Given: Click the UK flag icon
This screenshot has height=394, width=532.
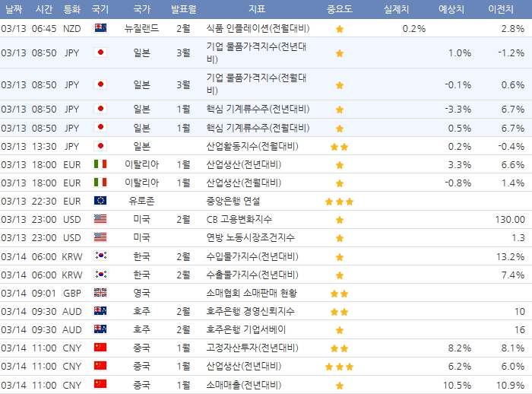Looking at the screenshot, I should point(100,292).
